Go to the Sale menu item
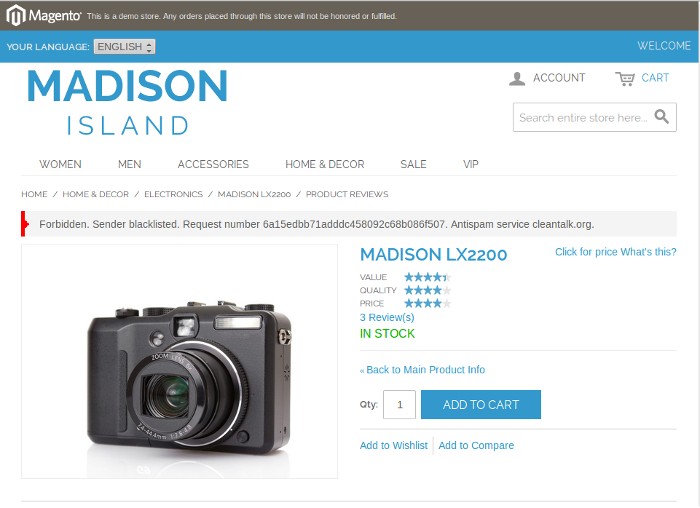 [413, 164]
